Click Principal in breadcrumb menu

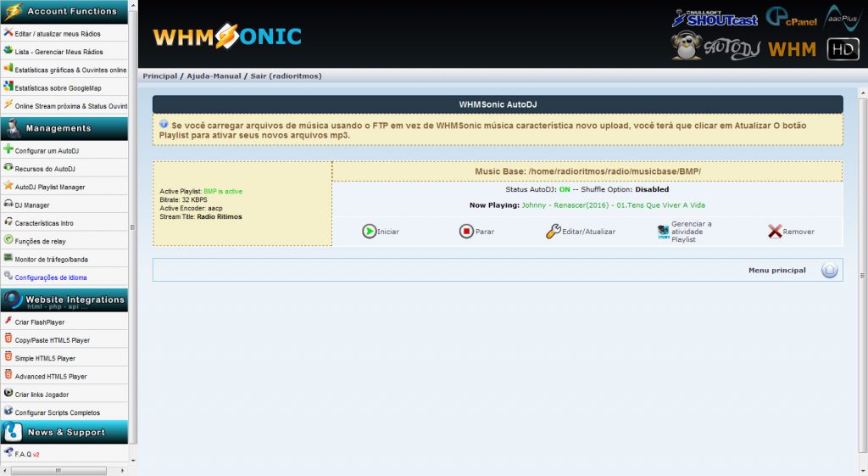pos(160,76)
